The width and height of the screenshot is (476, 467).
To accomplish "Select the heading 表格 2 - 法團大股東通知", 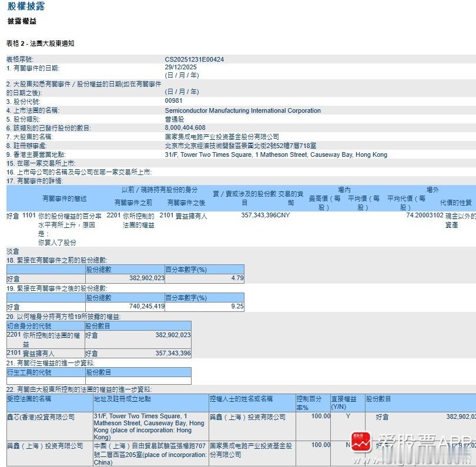I will coord(40,43).
